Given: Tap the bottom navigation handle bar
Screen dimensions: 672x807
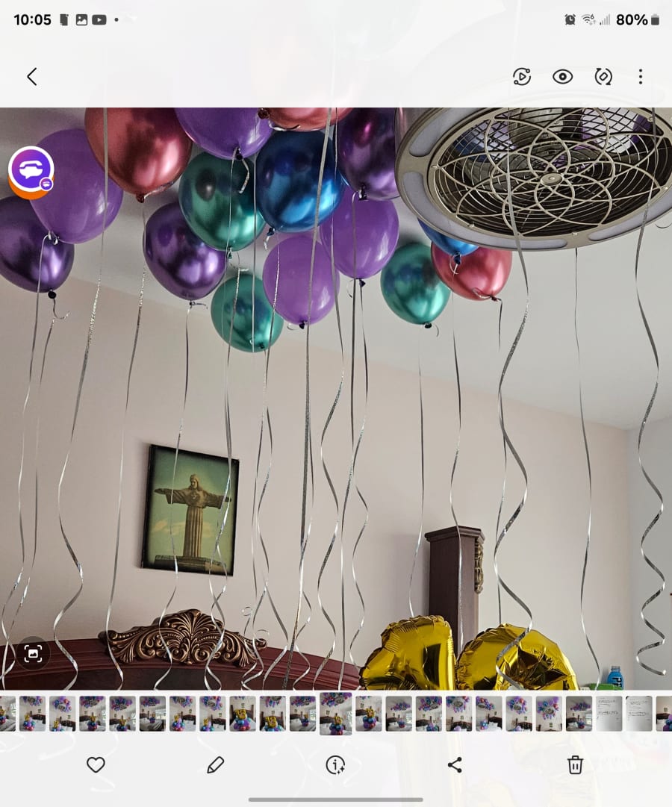Looking at the screenshot, I should pyautogui.click(x=336, y=800).
